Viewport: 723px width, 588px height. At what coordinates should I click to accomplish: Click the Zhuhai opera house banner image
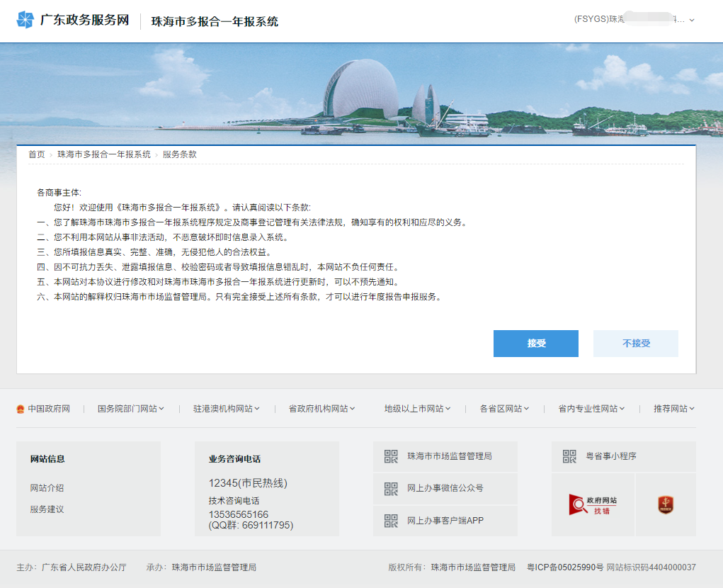[x=361, y=94]
